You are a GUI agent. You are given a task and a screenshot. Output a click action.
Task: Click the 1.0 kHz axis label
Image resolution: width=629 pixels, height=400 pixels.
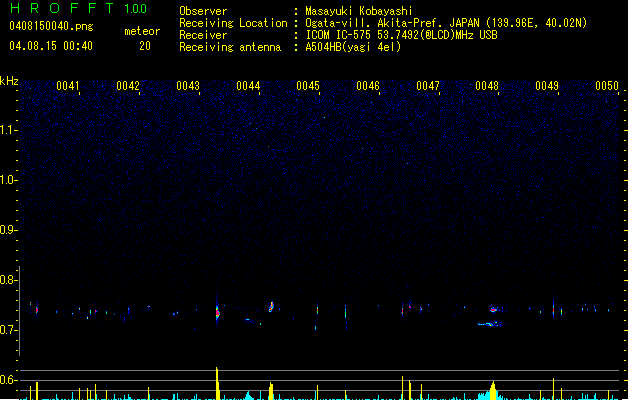click(x=8, y=180)
